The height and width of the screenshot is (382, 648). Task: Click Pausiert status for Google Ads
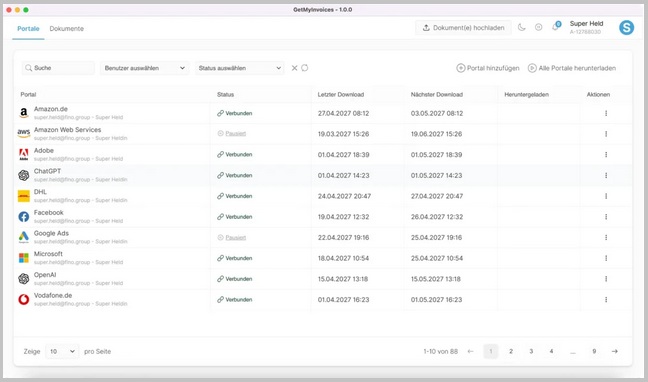(232, 237)
